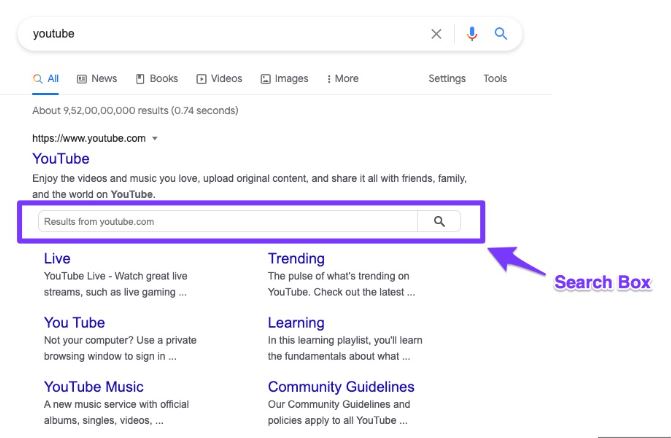Image resolution: width=671 pixels, height=438 pixels.
Task: Open the YouTube Music sitelink
Action: (94, 387)
